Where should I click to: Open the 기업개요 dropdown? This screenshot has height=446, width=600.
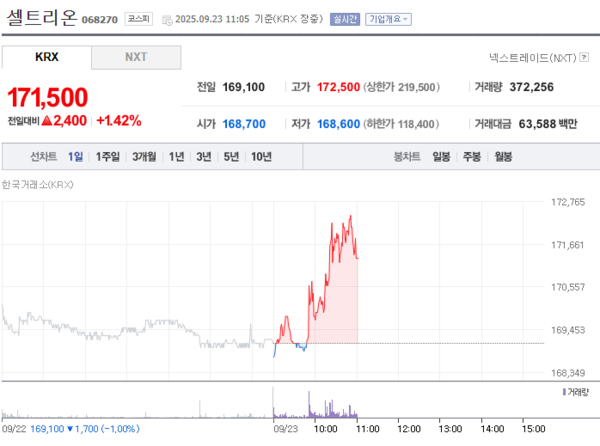tap(388, 19)
